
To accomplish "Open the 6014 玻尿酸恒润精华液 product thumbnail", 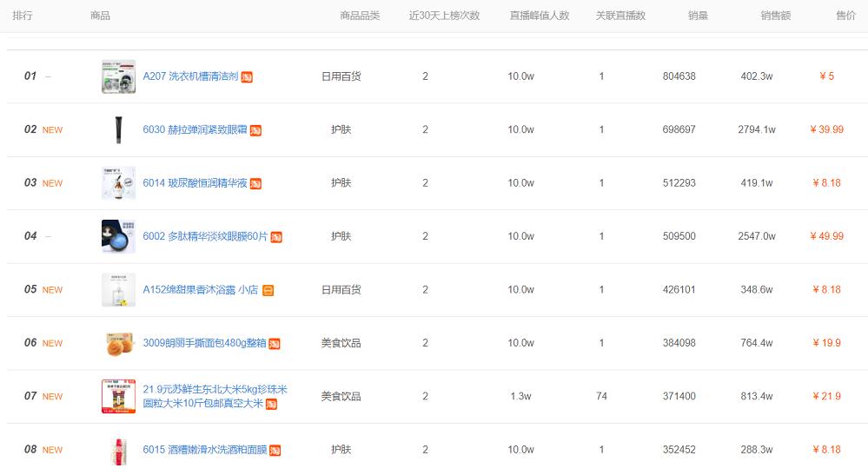I will coord(118,183).
